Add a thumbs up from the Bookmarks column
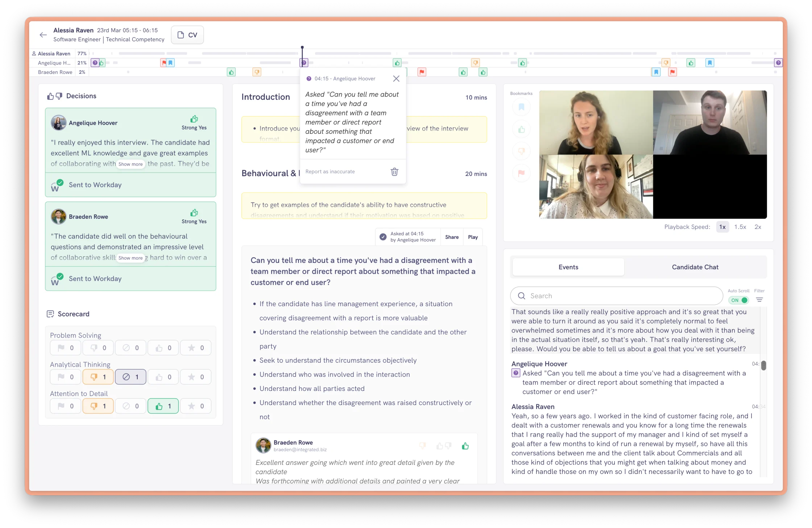The height and width of the screenshot is (528, 812). [521, 129]
